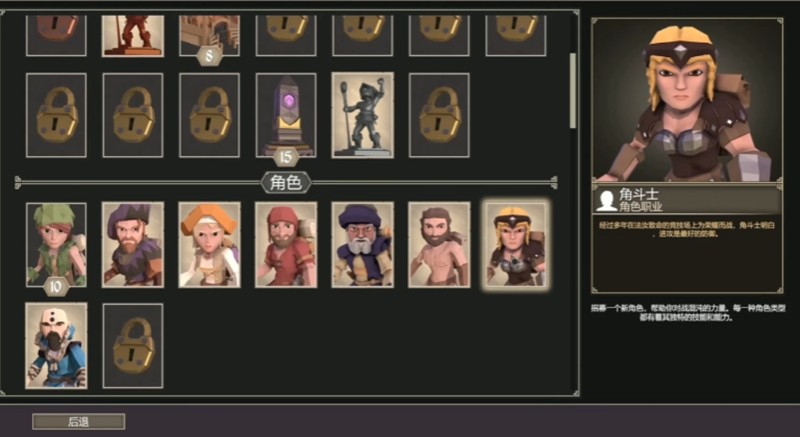Open the castle gate card marked 8
800x437 pixels.
(x=209, y=35)
